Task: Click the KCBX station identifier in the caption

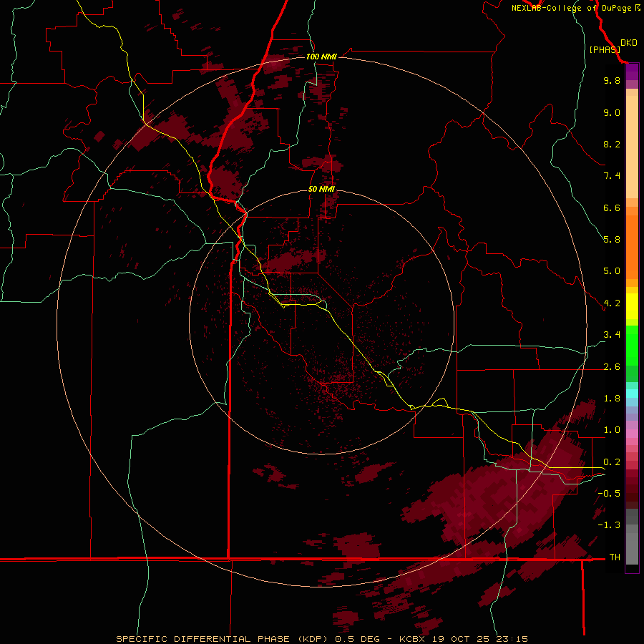Action: coord(414,639)
